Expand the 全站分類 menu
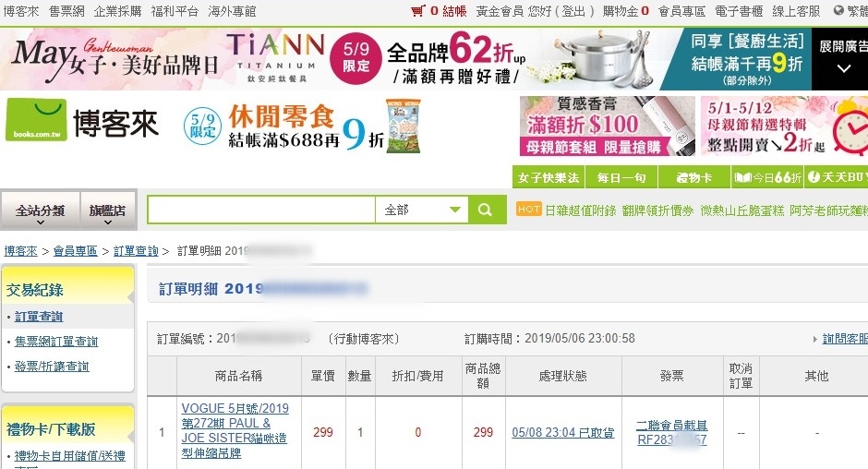The image size is (868, 469). (40, 211)
